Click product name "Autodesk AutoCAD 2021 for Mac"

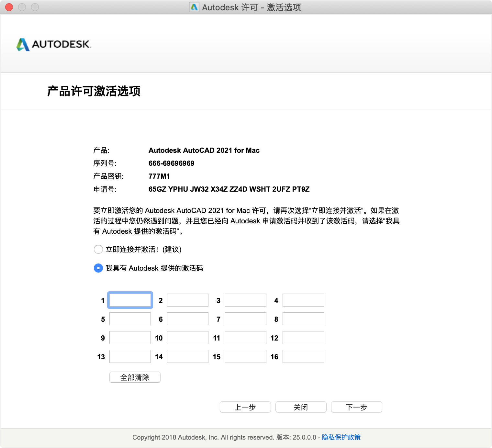pos(204,150)
